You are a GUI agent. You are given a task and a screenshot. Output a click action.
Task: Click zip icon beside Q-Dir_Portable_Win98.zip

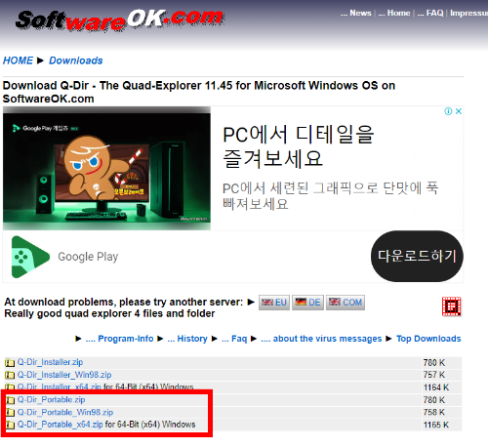point(10,413)
